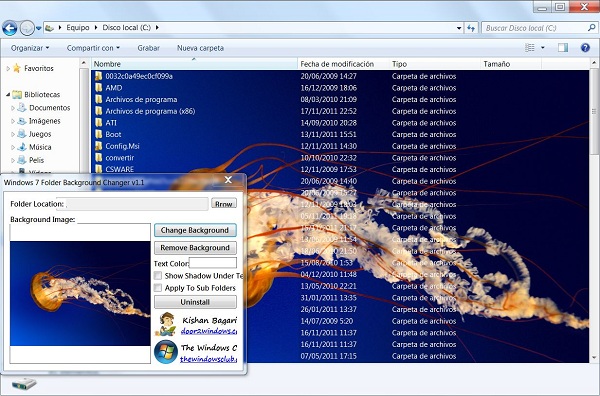Close the Folder Background Changer window
The width and height of the screenshot is (600, 396).
[228, 180]
